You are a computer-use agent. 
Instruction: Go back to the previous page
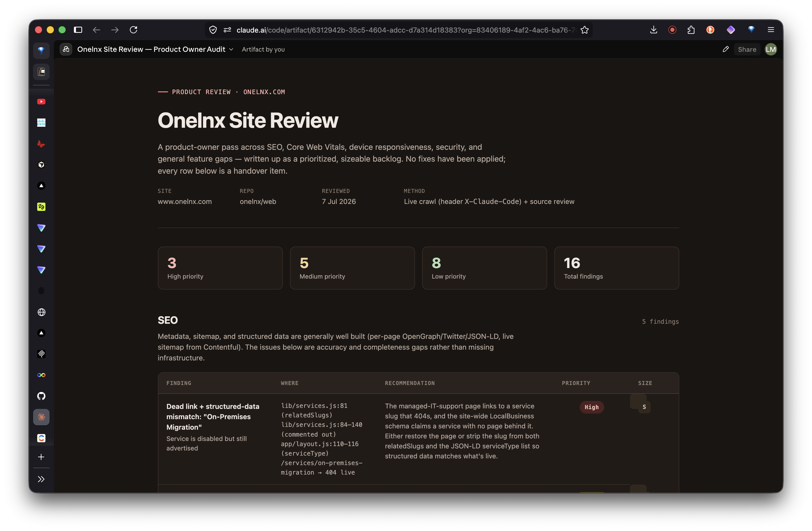point(96,30)
